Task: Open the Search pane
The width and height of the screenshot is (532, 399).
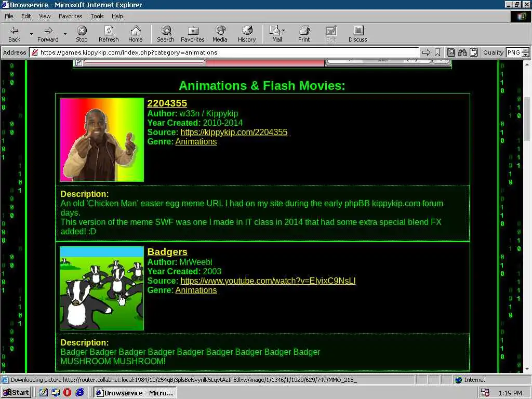Action: pos(166,34)
